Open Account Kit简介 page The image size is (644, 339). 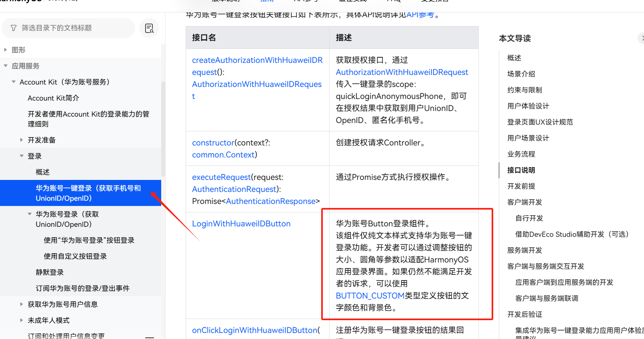pyautogui.click(x=53, y=98)
